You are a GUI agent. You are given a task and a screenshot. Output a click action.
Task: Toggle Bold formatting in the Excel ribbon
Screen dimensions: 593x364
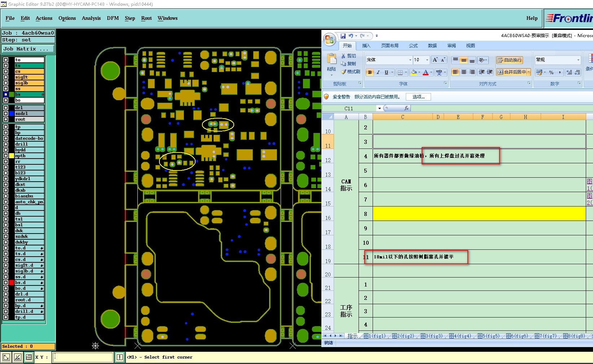pos(370,72)
